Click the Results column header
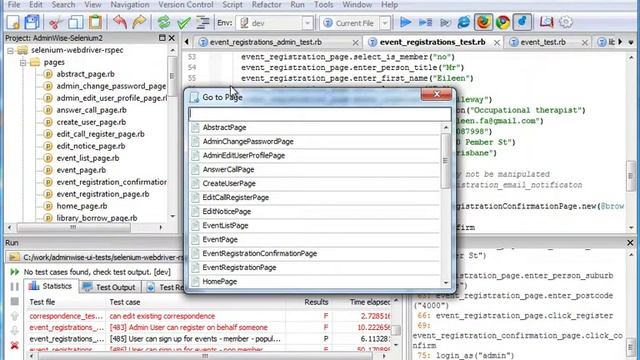 [x=316, y=302]
